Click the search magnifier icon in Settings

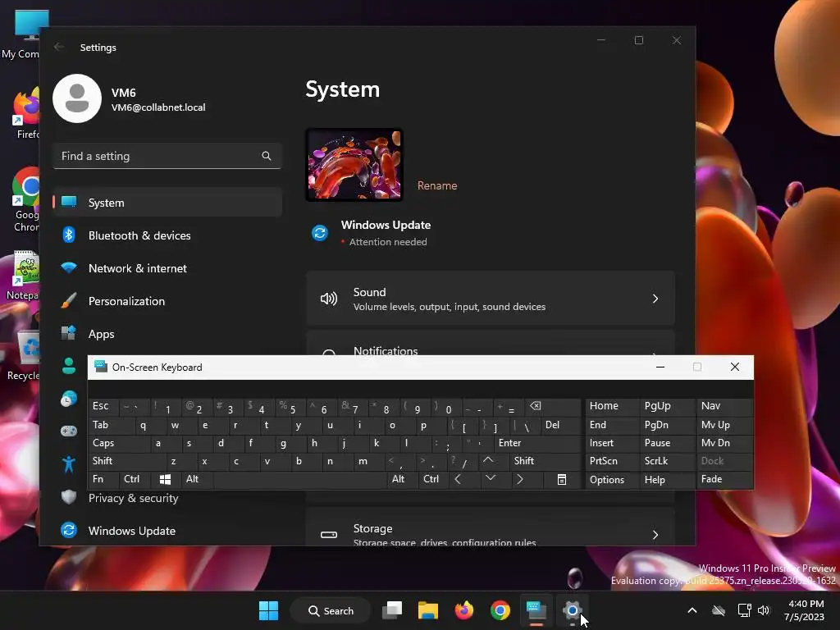pos(267,156)
